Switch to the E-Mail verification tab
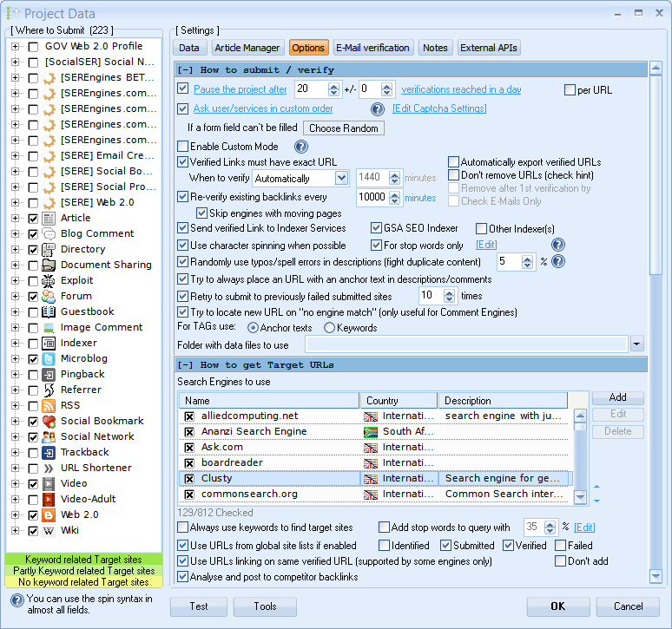Screen dimensions: 672x629 [372, 48]
